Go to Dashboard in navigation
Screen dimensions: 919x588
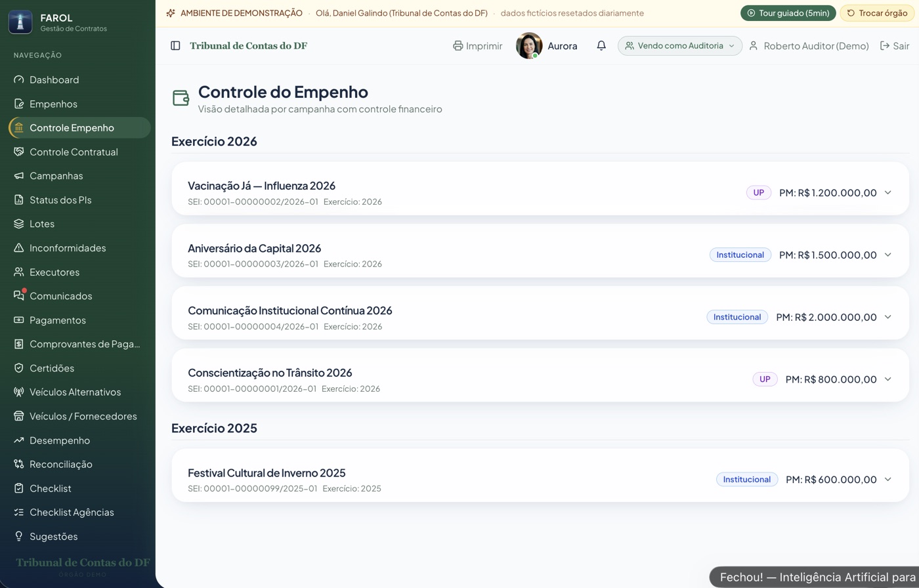click(79, 80)
